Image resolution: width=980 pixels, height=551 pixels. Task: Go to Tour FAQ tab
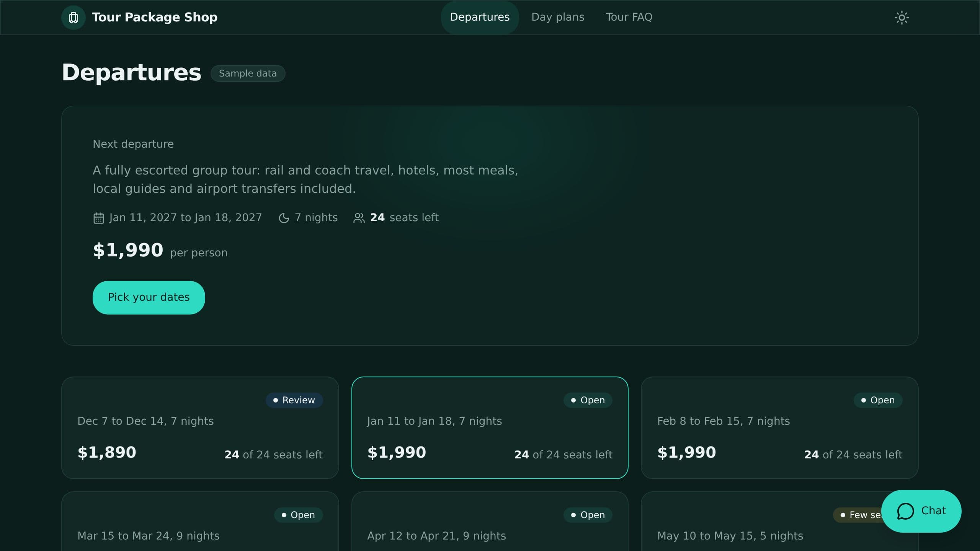pos(629,17)
